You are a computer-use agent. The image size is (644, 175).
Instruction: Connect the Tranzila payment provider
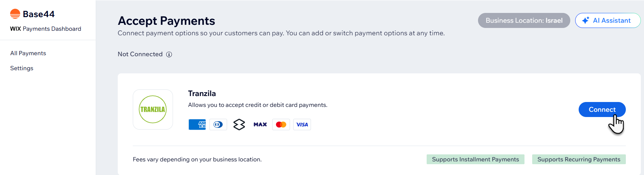602,109
